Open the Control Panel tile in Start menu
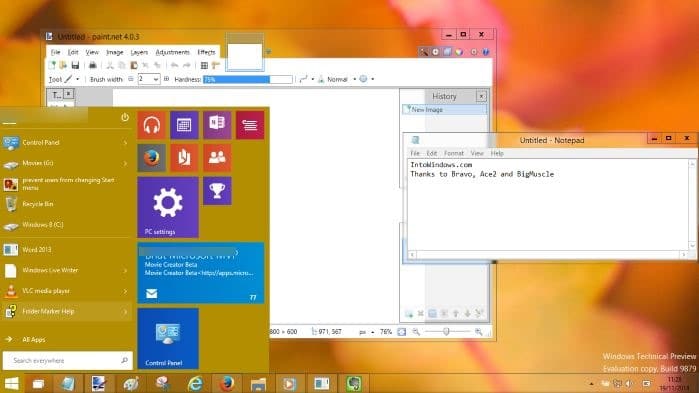Image resolution: width=699 pixels, height=393 pixels. coord(168,339)
